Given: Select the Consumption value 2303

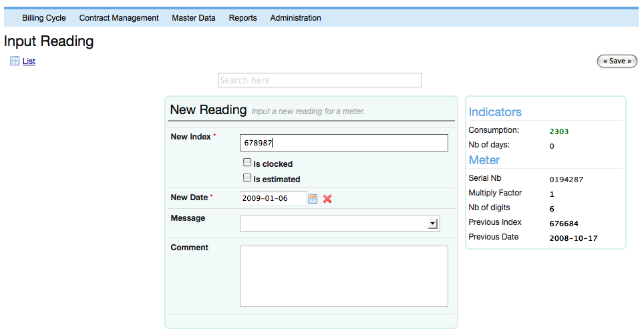Looking at the screenshot, I should tap(559, 131).
